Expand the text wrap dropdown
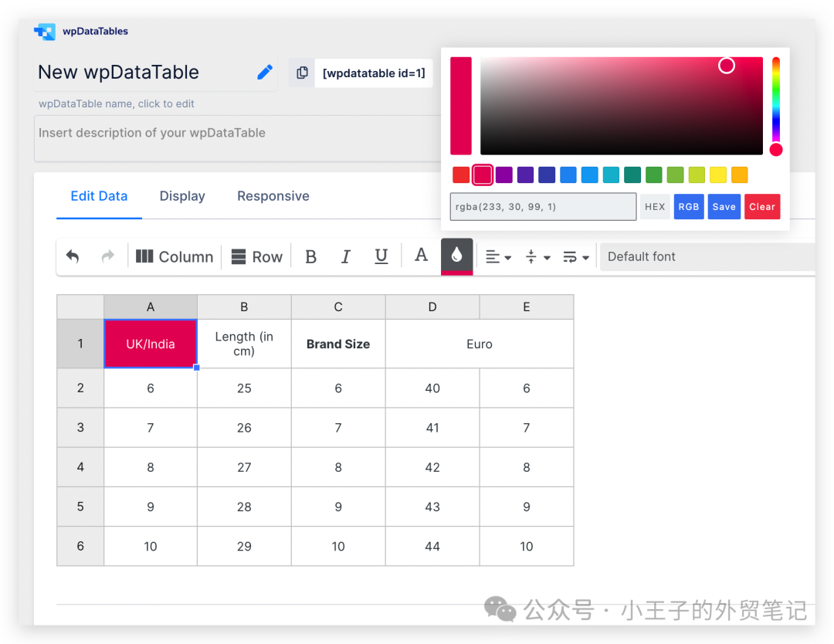Screen dimensions: 834x644 point(577,257)
